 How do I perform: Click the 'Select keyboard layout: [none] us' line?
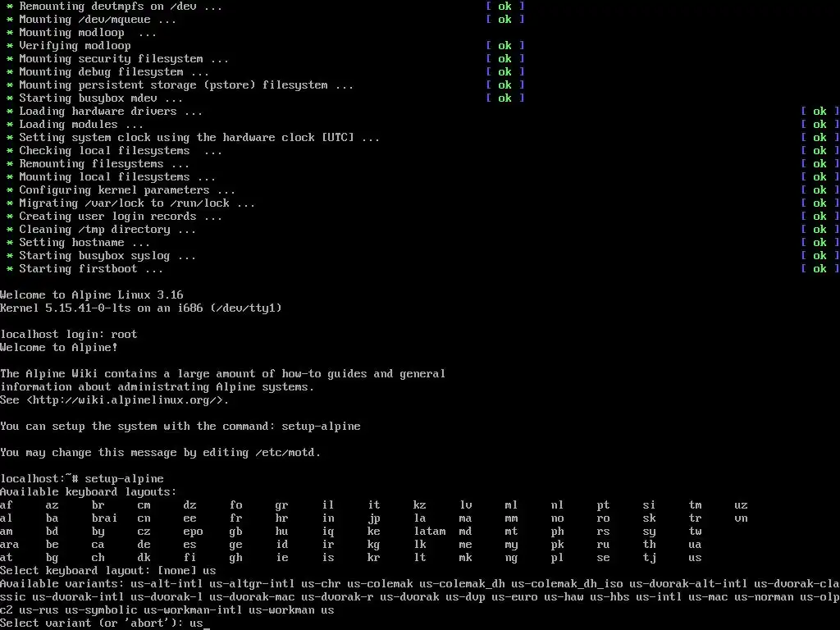pyautogui.click(x=107, y=571)
